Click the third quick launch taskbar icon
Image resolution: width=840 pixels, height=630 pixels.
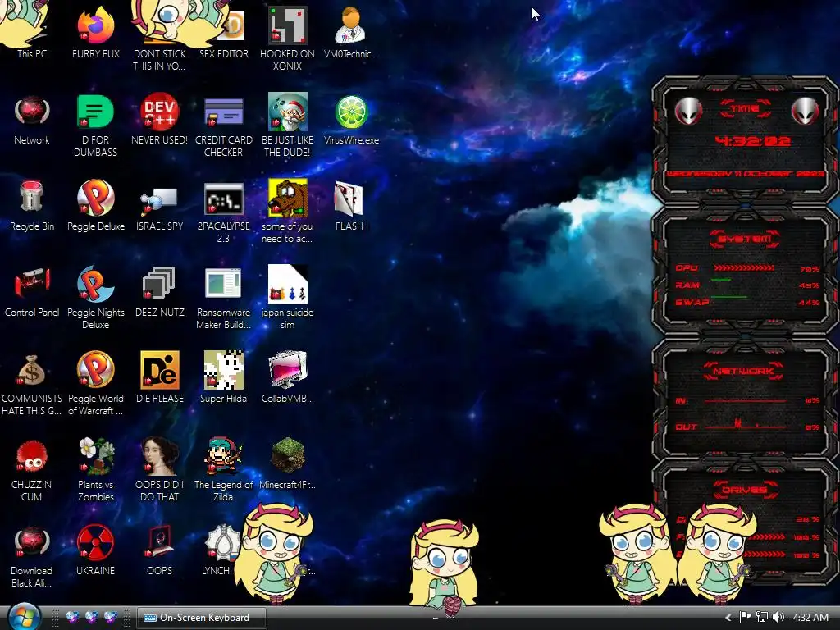point(111,617)
